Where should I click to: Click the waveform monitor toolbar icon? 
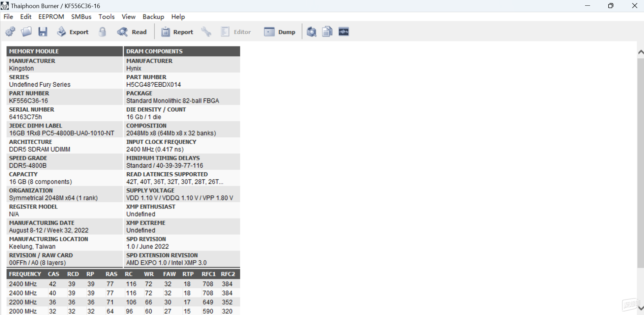(343, 32)
